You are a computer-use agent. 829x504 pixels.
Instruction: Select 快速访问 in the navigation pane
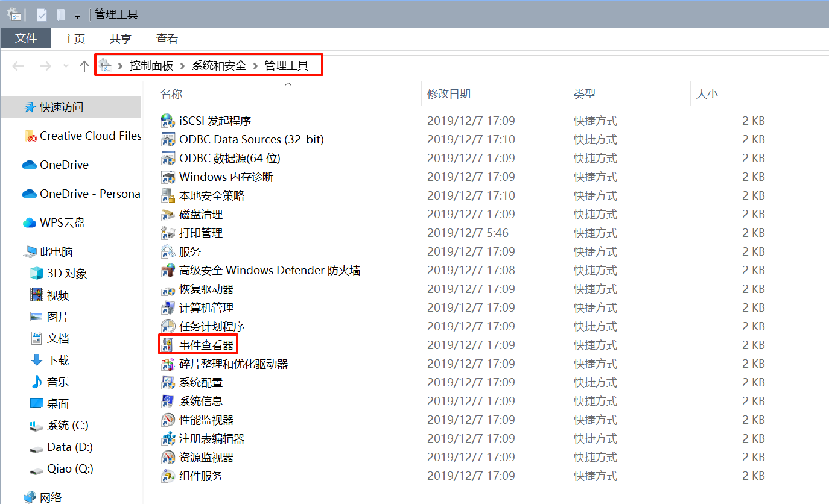pyautogui.click(x=62, y=107)
